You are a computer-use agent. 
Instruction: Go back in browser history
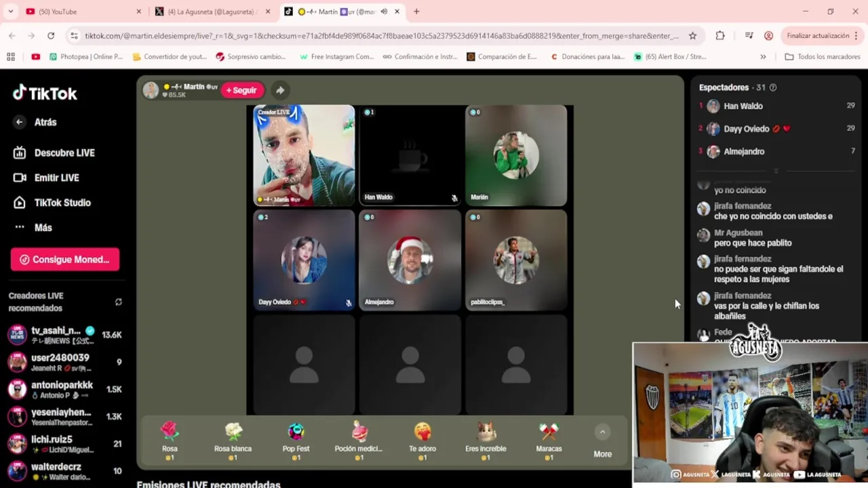click(x=12, y=35)
